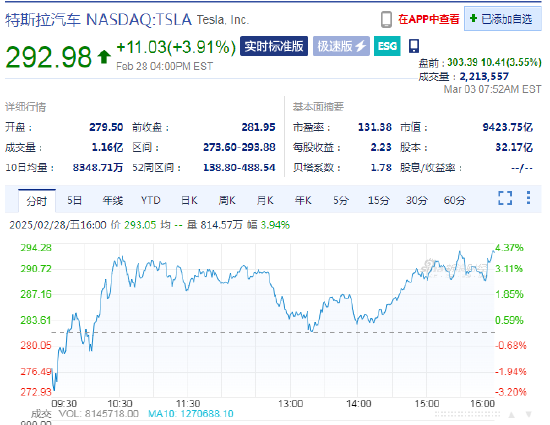550x425 pixels.
Task: Click the 4.37% percentage axis label
Action: pos(509,248)
